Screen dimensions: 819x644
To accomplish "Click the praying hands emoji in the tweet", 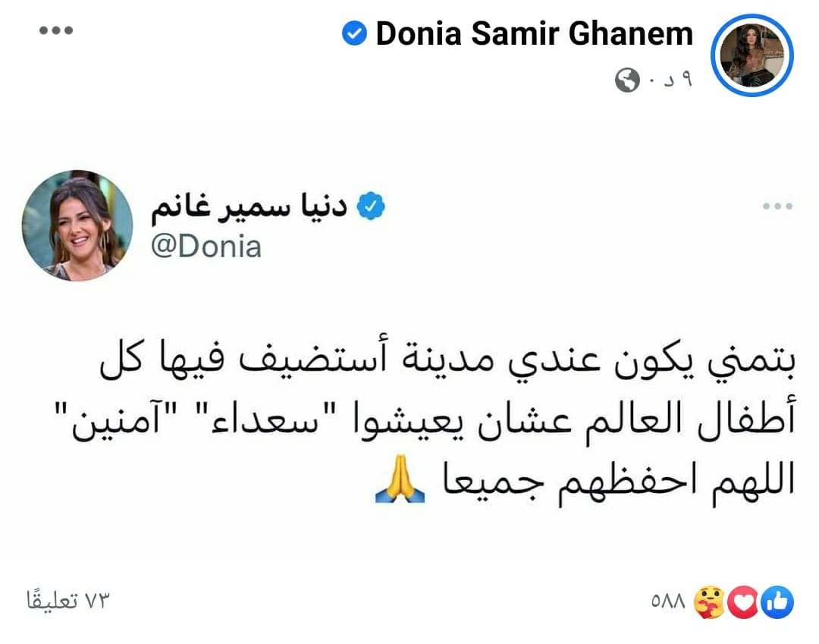I will click(x=396, y=488).
